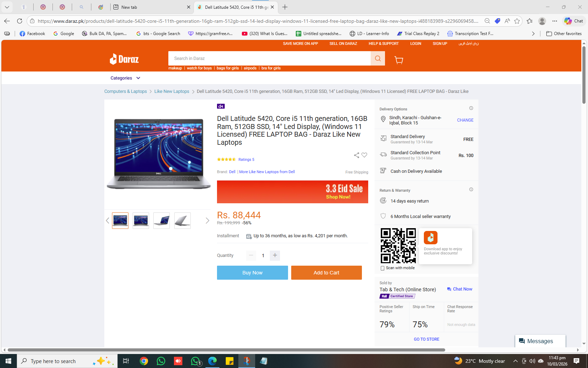Increase quantity with plus button

pyautogui.click(x=275, y=255)
